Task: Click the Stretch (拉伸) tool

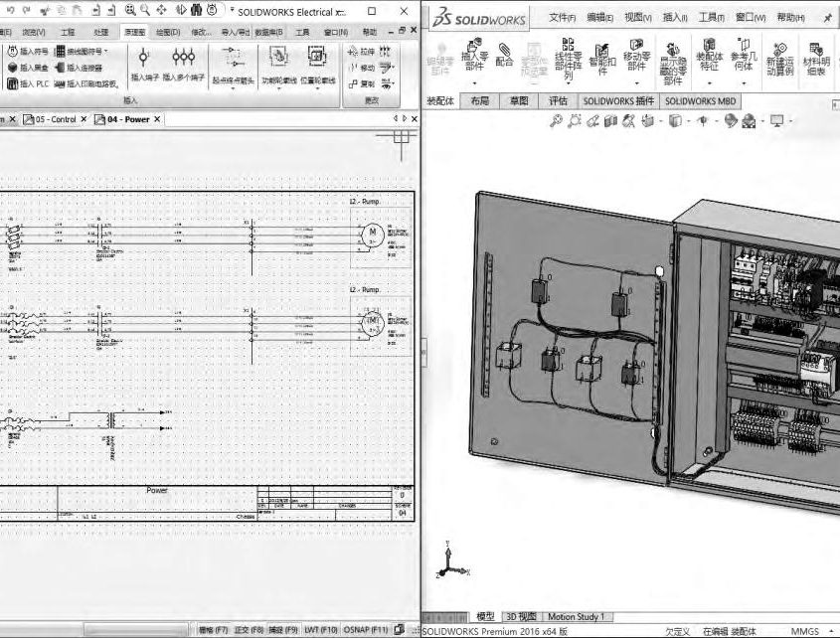Action: coord(362,52)
